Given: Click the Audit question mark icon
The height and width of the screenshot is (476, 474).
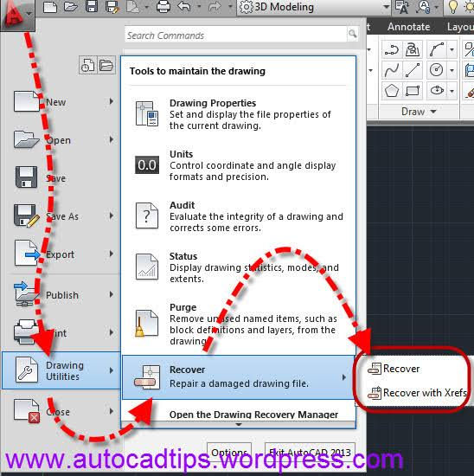Looking at the screenshot, I should (147, 215).
